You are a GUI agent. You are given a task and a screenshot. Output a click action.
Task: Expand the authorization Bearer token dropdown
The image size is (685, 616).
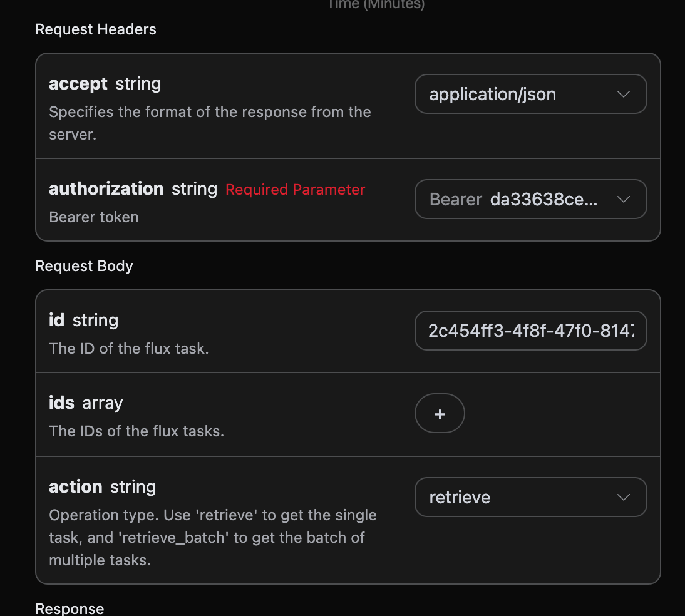tap(530, 200)
